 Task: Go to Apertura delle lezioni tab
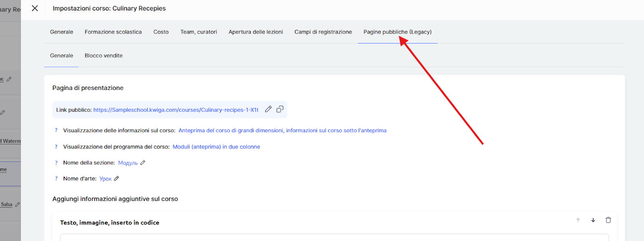coord(256,32)
